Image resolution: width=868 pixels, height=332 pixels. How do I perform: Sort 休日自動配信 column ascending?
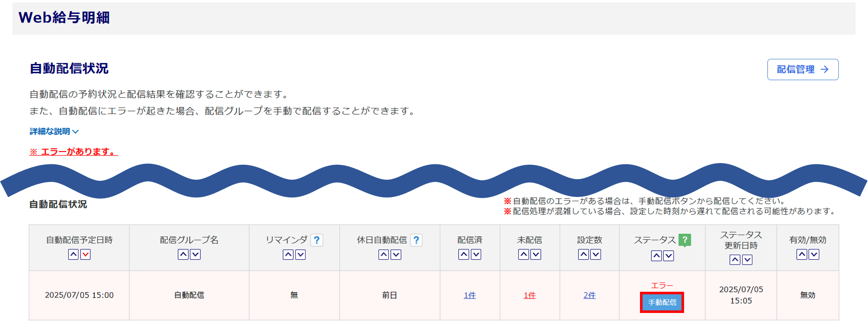[x=384, y=255]
